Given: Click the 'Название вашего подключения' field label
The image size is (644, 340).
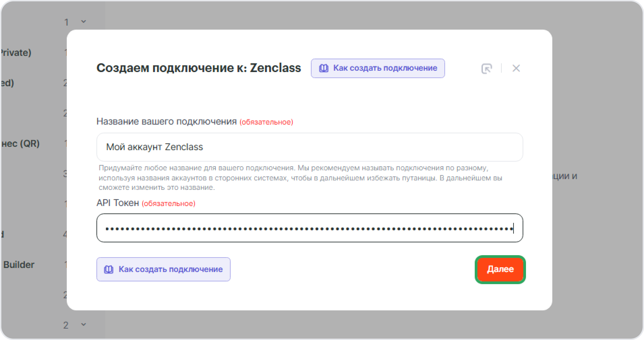Looking at the screenshot, I should pyautogui.click(x=167, y=121).
